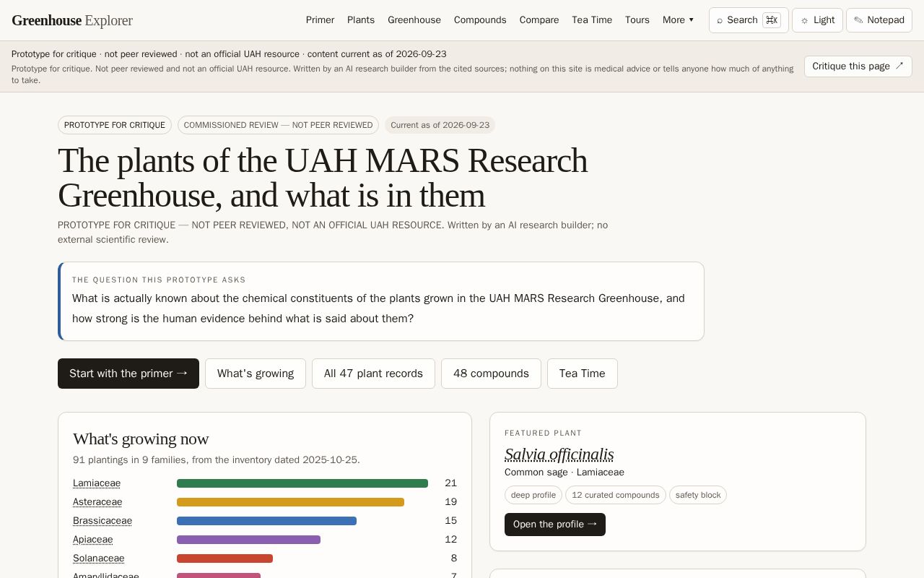Image resolution: width=924 pixels, height=578 pixels.
Task: Open the Tours nav item
Action: [637, 20]
